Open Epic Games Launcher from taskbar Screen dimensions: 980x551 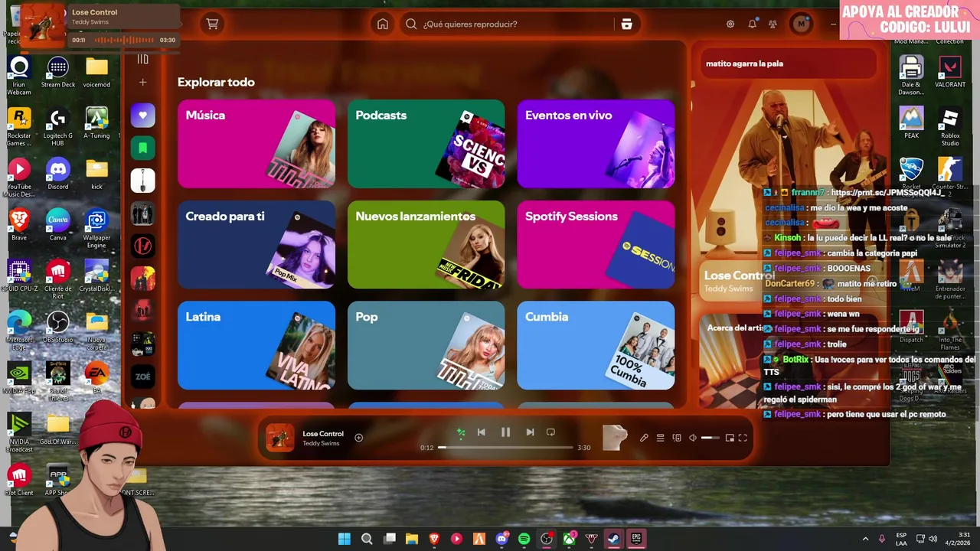636,539
